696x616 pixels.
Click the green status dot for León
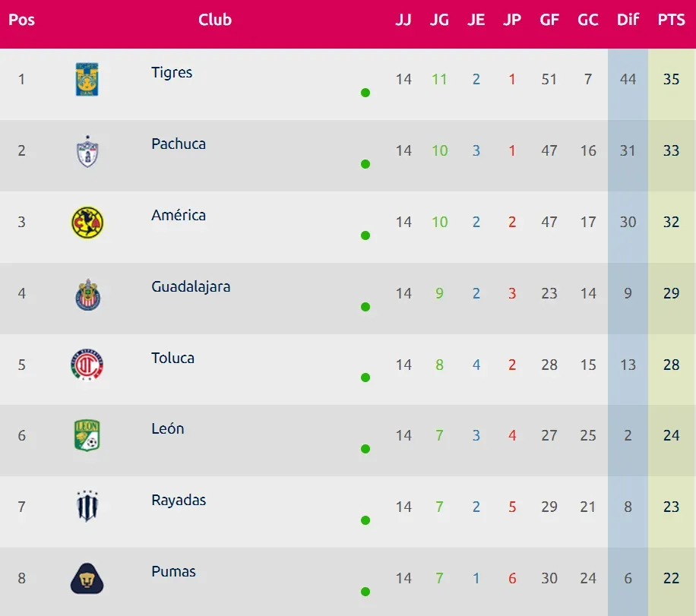point(365,449)
